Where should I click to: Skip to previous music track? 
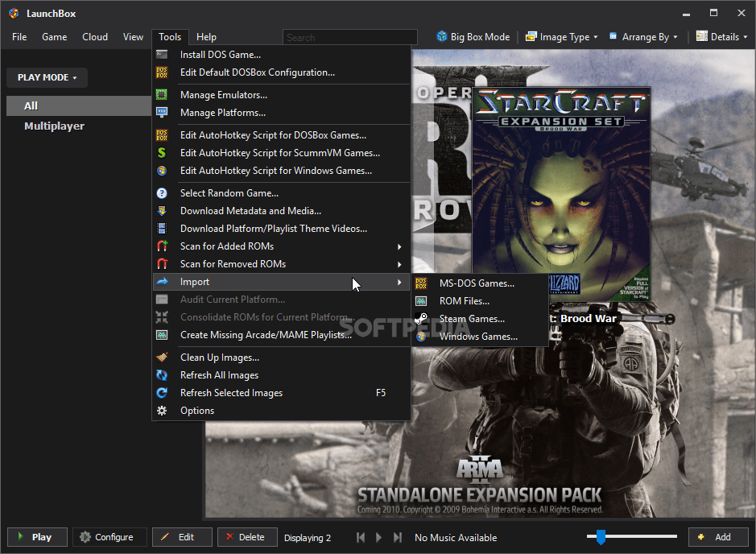[361, 537]
